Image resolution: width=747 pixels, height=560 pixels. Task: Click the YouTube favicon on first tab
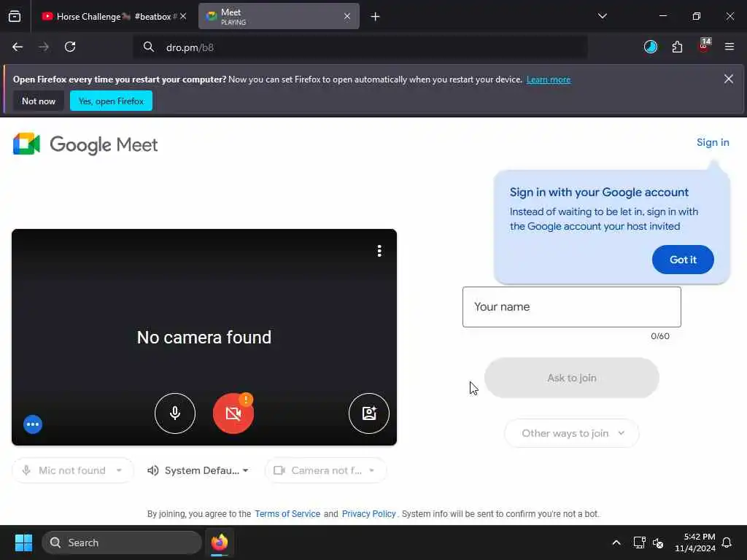coord(47,17)
